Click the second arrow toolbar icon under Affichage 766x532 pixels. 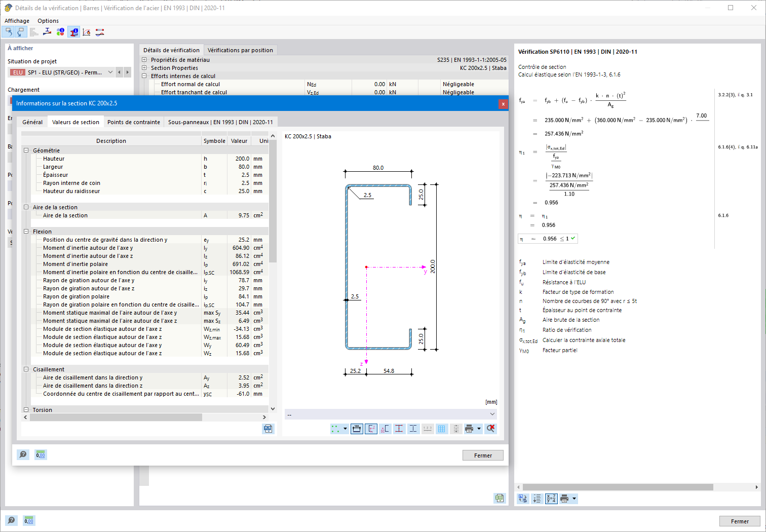pyautogui.click(x=20, y=32)
